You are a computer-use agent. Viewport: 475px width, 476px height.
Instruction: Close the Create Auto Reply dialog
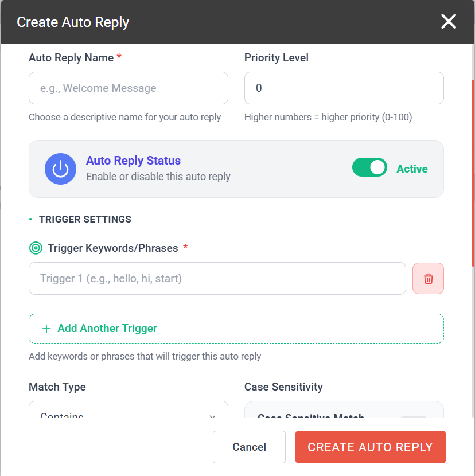point(448,22)
